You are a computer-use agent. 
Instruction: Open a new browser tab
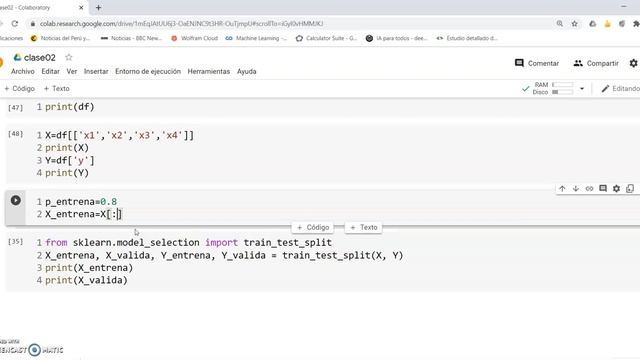point(98,7)
